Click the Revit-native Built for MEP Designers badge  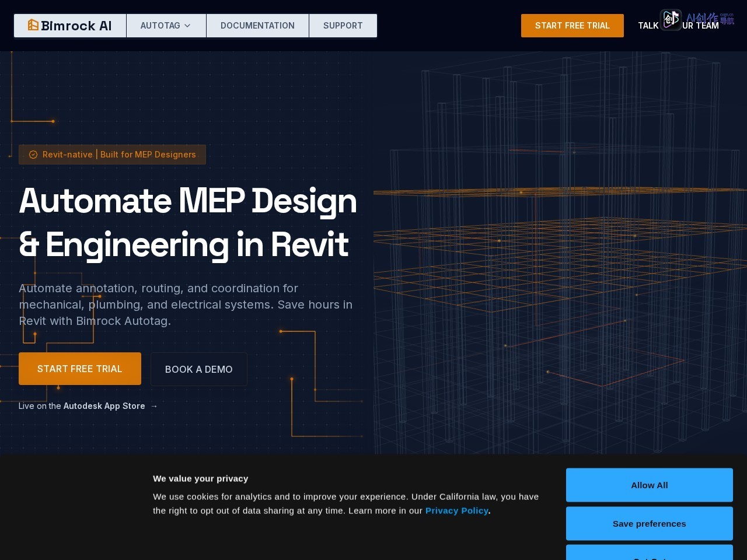112,155
